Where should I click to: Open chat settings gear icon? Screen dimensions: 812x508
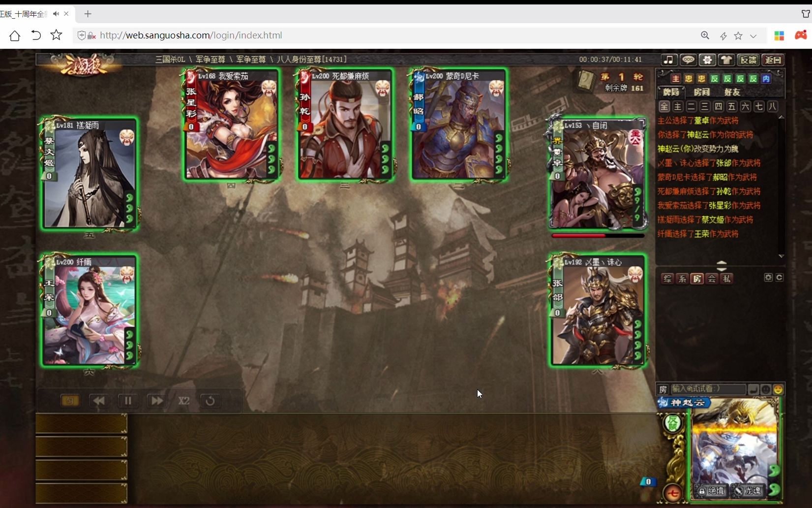[768, 278]
